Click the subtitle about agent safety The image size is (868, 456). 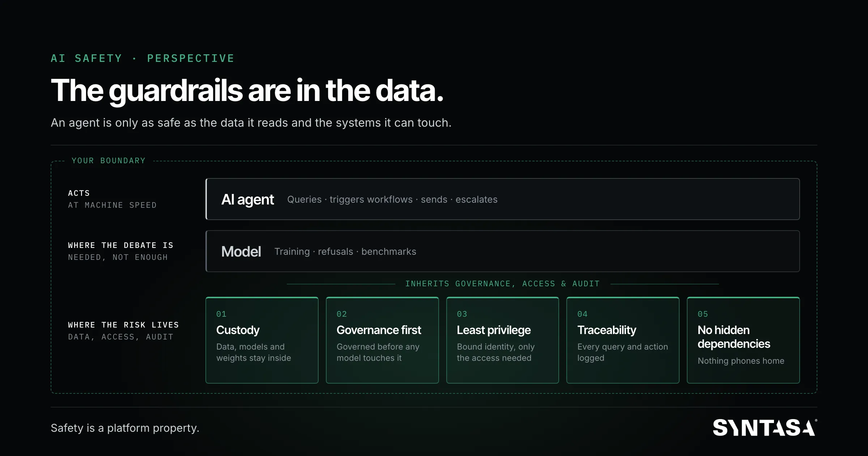(x=251, y=123)
